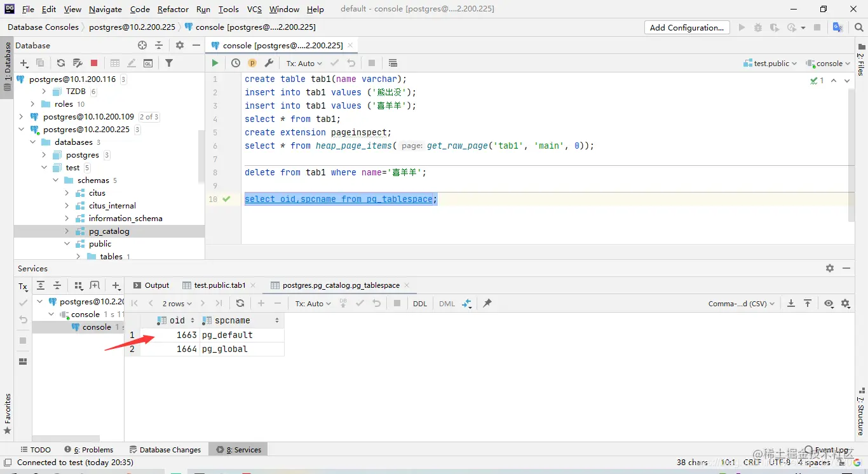Click the compare data icon in results toolbar

[x=467, y=303]
